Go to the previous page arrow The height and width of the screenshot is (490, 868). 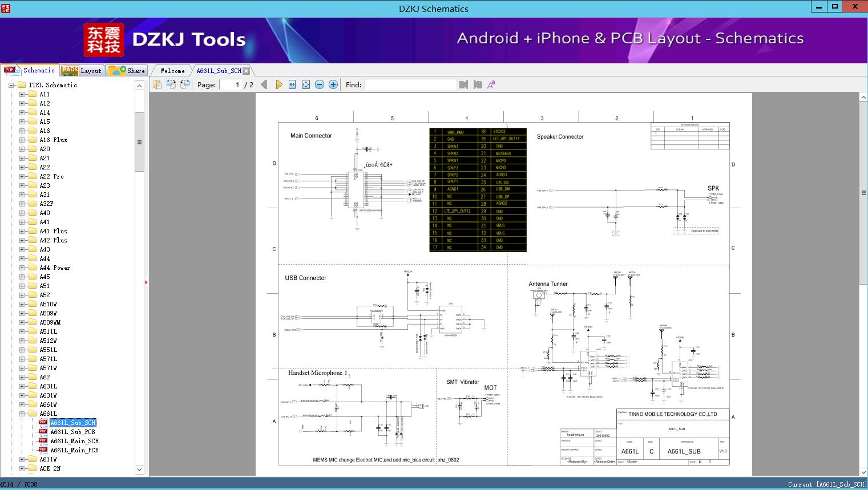point(264,84)
